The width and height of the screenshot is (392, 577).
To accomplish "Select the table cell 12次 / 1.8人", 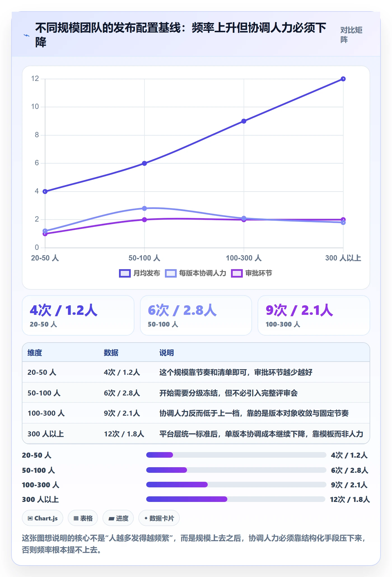I will (x=124, y=434).
